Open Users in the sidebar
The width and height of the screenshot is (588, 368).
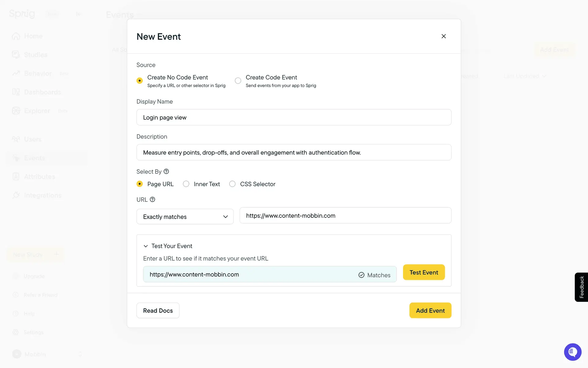32,139
